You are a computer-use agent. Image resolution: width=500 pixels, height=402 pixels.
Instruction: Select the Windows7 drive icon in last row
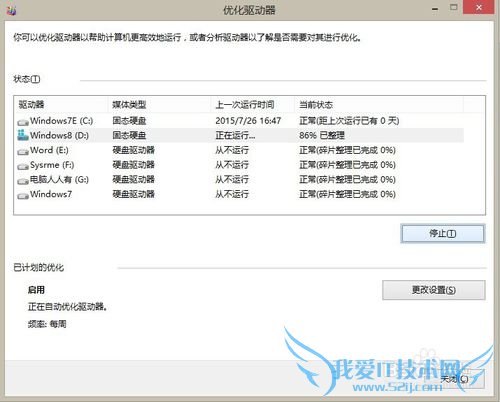tap(23, 196)
